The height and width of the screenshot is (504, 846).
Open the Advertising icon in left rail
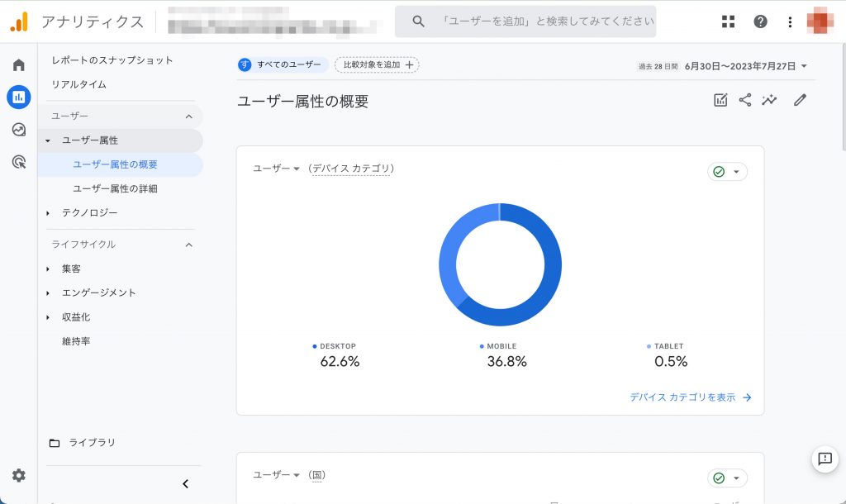(18, 162)
